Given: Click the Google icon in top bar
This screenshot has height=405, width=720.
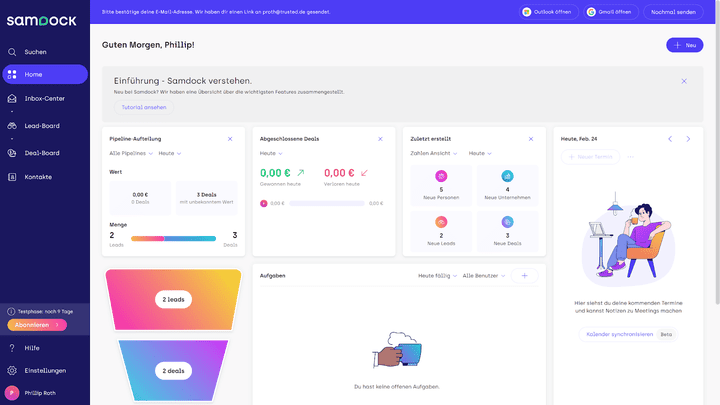Looking at the screenshot, I should [x=591, y=12].
